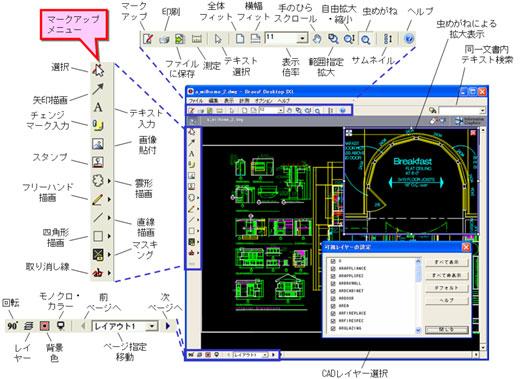Choose the Rectangle tool in enlarged markup menu
This screenshot has width=520, height=379.
click(x=98, y=236)
